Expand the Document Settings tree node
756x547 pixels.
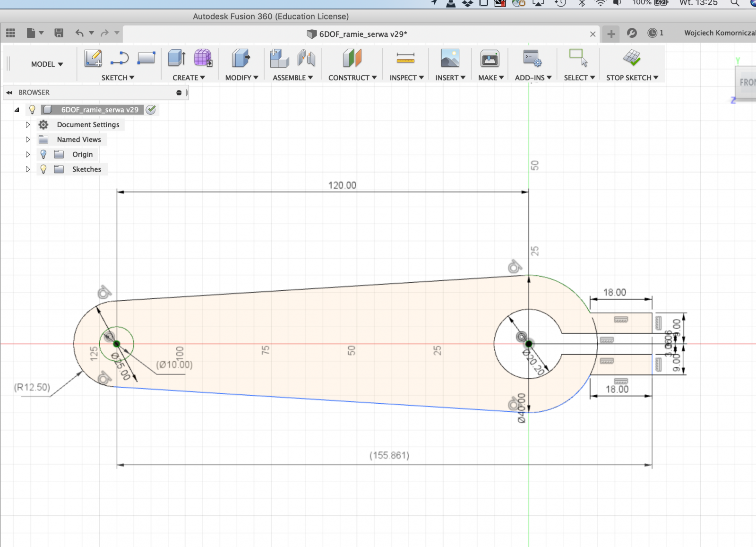[27, 125]
